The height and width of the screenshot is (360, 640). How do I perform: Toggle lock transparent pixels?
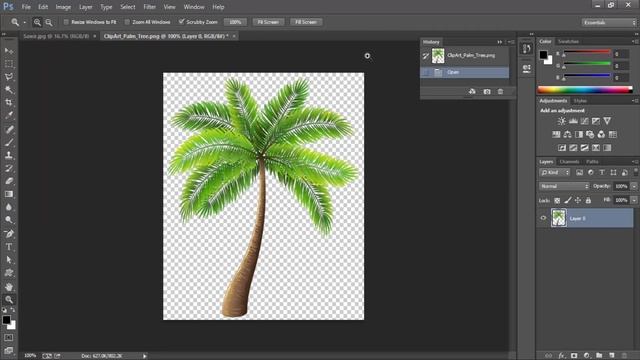coord(557,200)
